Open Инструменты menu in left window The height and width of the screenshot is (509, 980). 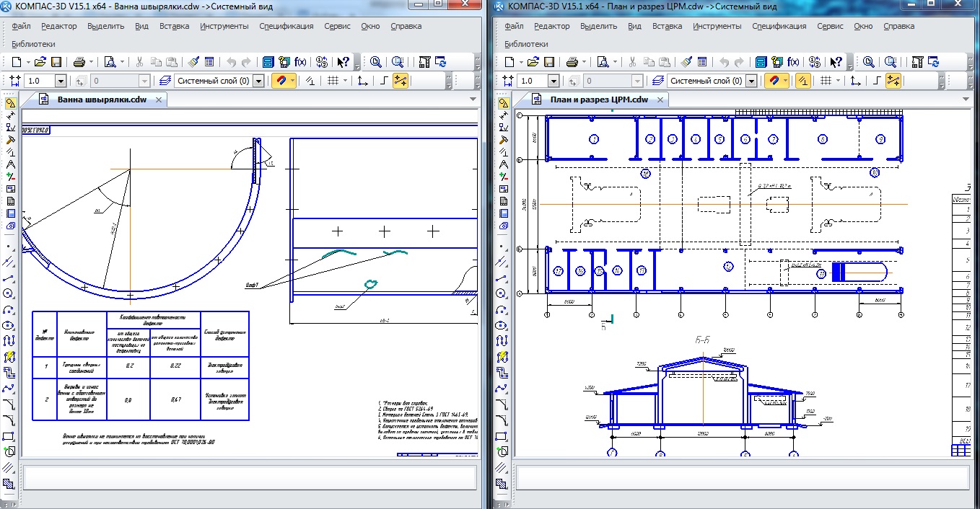[224, 26]
